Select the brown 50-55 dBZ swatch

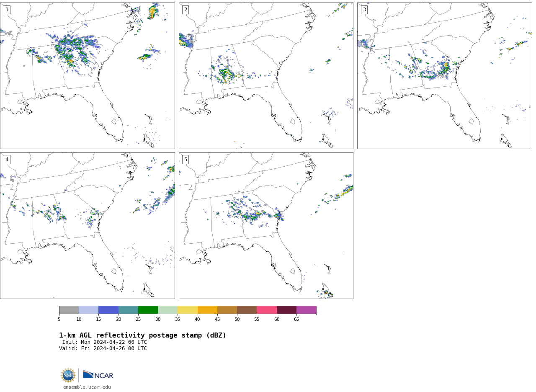(247, 310)
